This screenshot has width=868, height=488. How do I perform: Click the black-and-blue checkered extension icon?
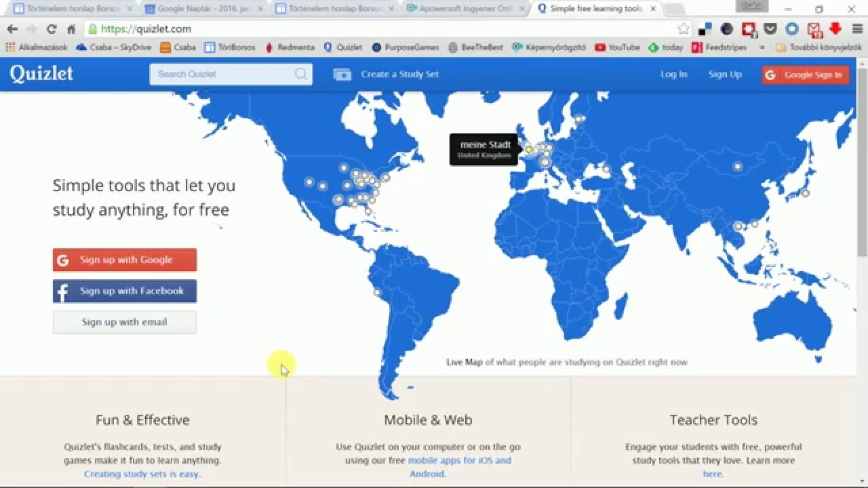click(705, 29)
